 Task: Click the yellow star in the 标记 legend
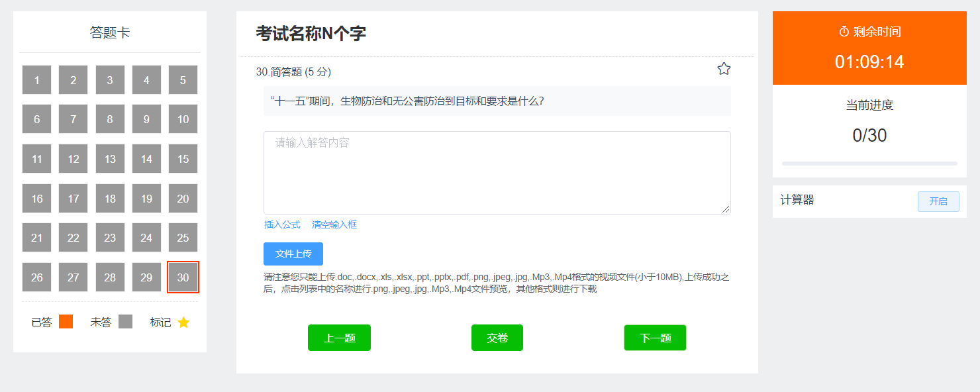tap(183, 322)
